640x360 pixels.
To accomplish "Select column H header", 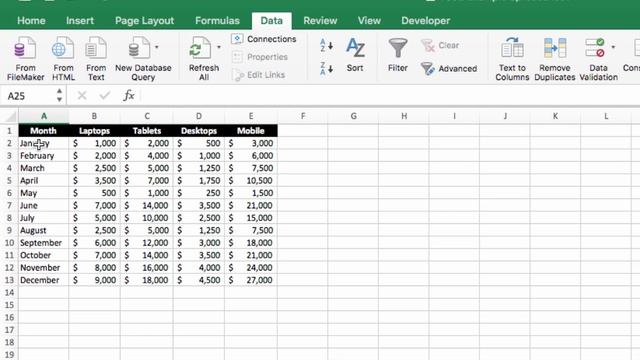I will coord(404,116).
